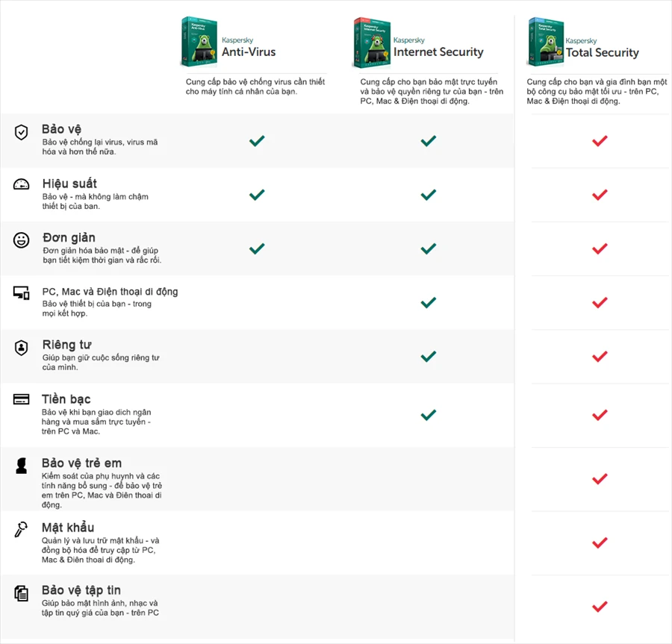Click the credit card icon beside Tiền bạc
This screenshot has width=672, height=644.
(x=21, y=399)
